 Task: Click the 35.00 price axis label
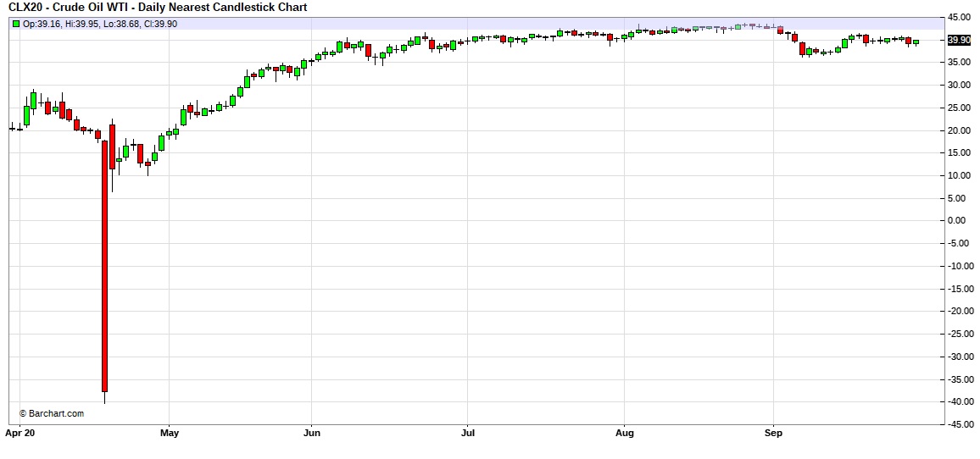click(960, 63)
